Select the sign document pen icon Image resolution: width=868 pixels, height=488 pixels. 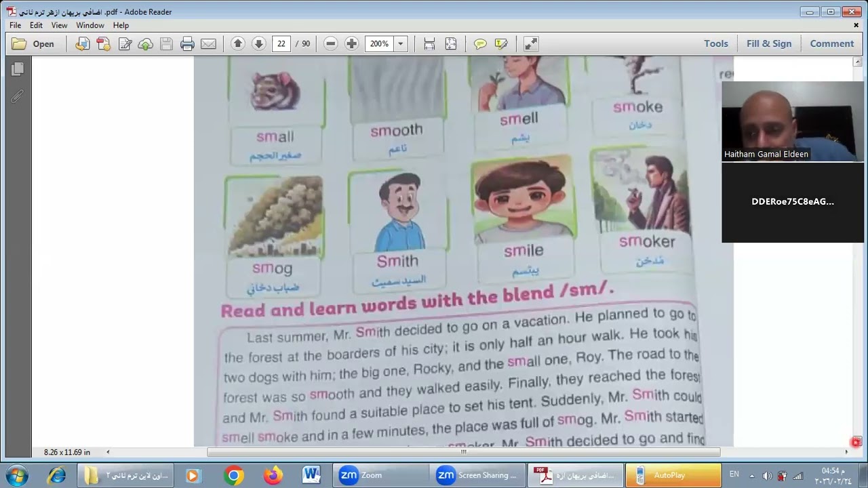(x=125, y=44)
